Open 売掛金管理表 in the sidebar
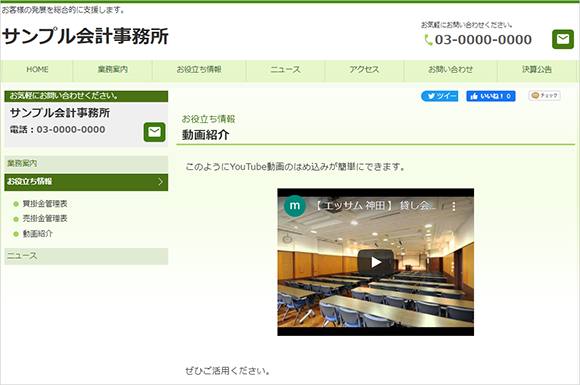 (x=45, y=219)
